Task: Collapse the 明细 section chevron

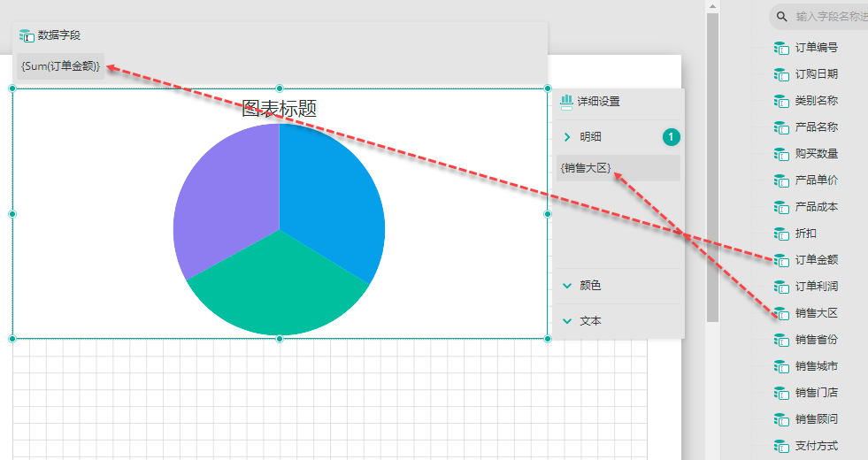Action: (x=567, y=137)
